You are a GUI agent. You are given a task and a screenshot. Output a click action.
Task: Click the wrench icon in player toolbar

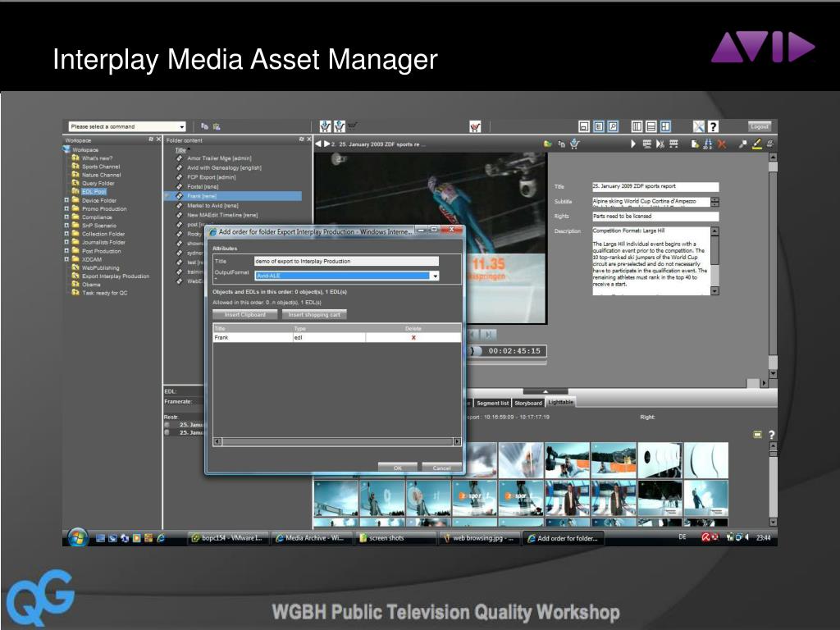[x=742, y=144]
